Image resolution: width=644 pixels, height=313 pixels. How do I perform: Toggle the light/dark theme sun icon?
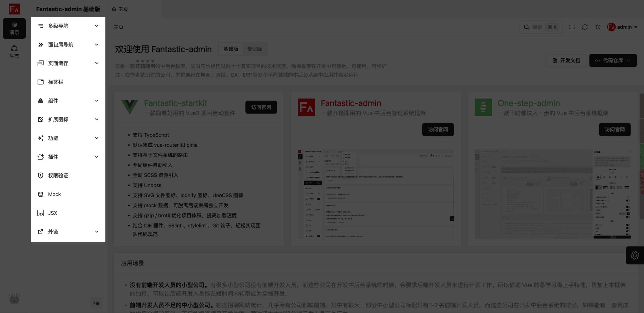tap(598, 27)
